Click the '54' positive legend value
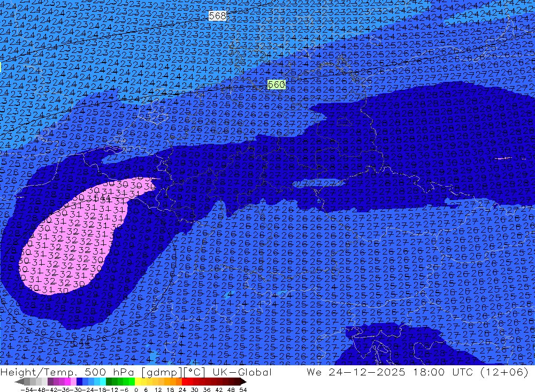Image resolution: width=535 pixels, height=392 pixels. pyautogui.click(x=243, y=390)
